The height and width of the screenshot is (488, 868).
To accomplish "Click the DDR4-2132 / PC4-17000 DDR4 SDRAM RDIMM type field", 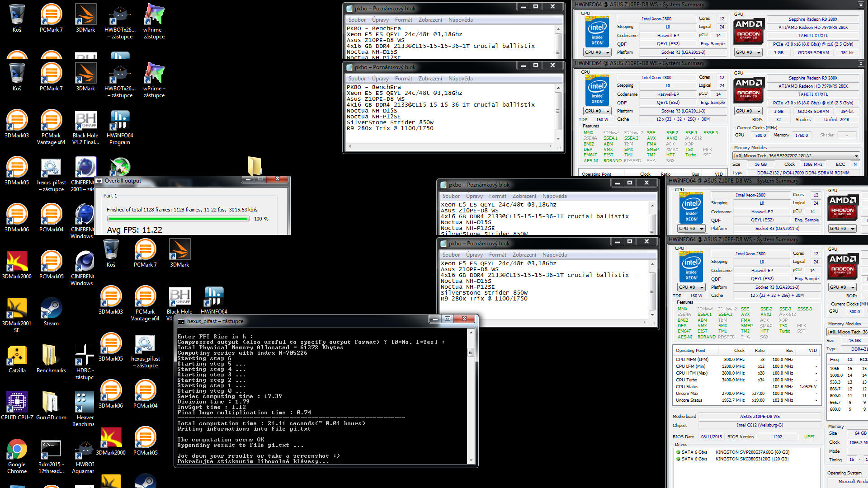I will [803, 173].
